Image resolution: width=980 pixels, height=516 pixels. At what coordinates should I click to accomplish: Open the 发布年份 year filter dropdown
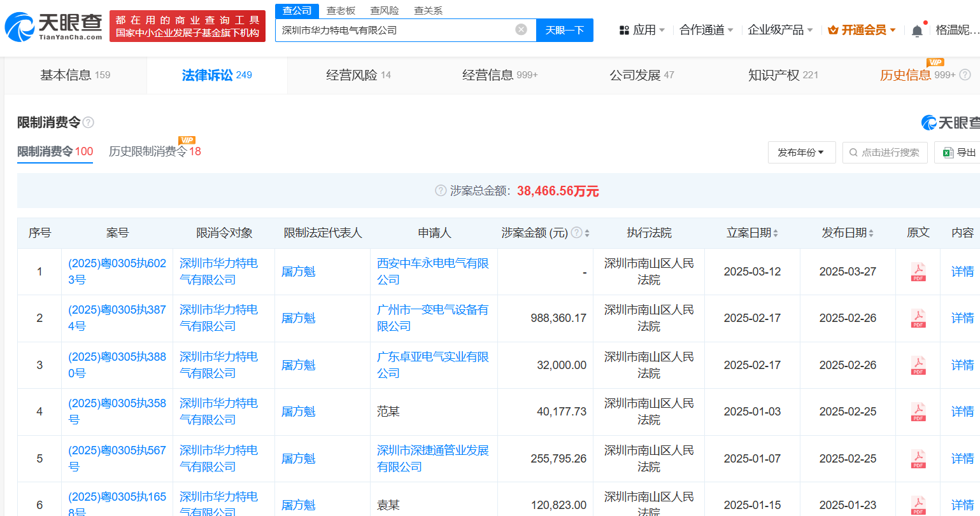(802, 152)
